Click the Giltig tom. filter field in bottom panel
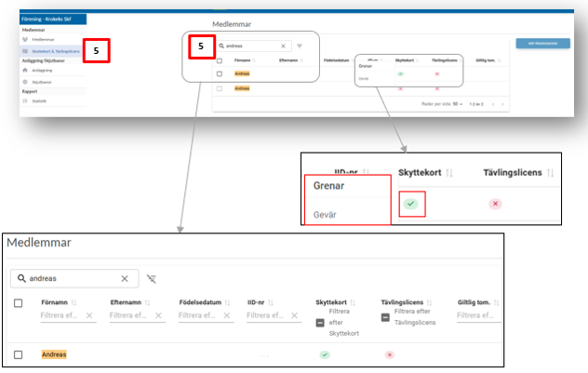Image resolution: width=588 pixels, height=373 pixels. tap(479, 315)
